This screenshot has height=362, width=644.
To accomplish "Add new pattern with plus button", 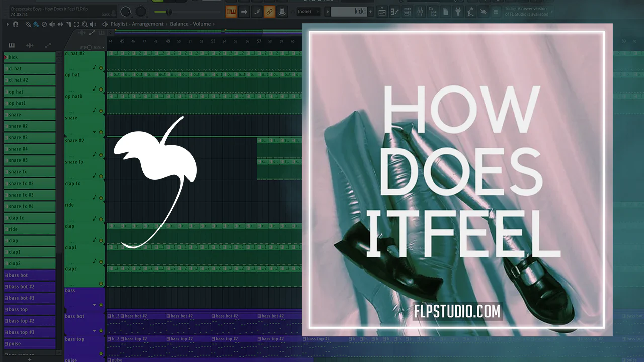I will point(371,11).
